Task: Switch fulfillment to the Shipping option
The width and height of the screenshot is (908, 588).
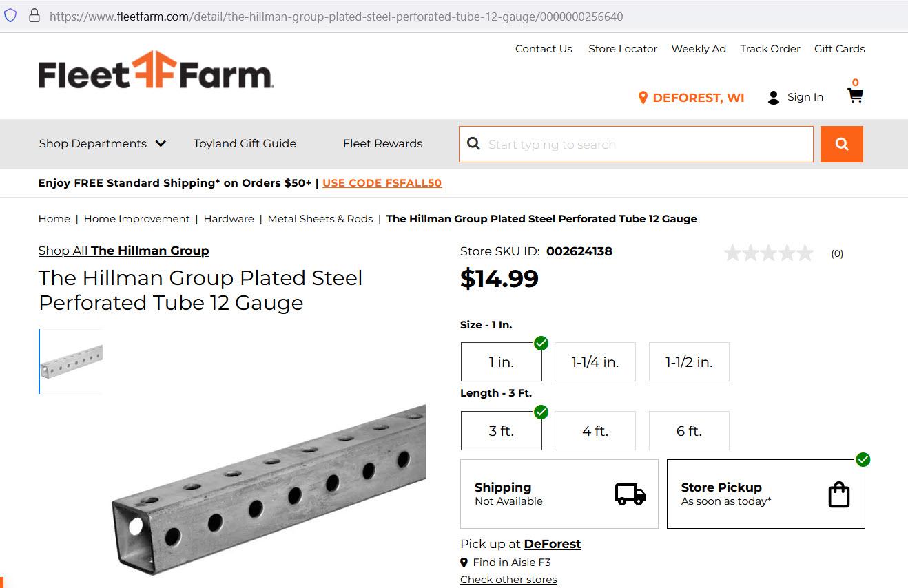Action: click(559, 494)
